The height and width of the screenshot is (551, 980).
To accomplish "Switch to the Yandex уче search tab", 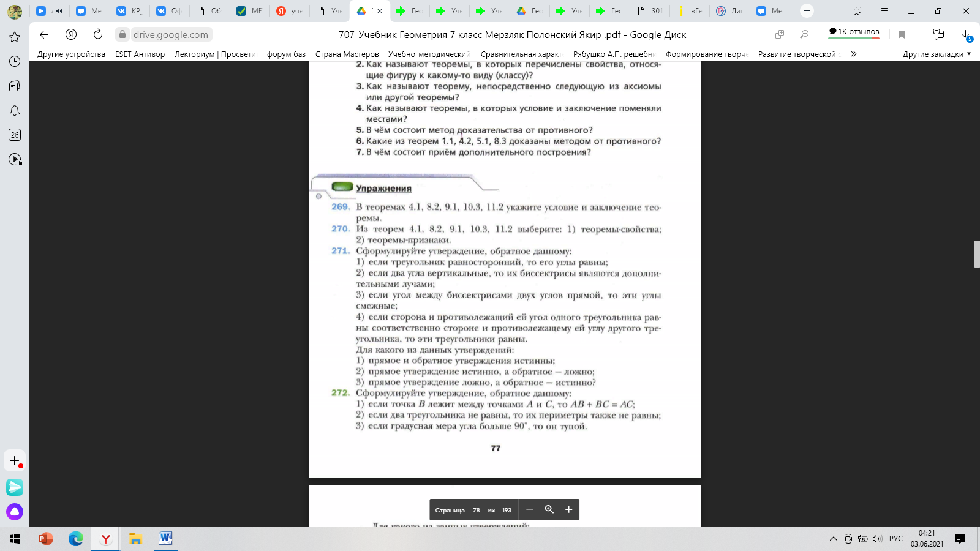I will (x=290, y=11).
